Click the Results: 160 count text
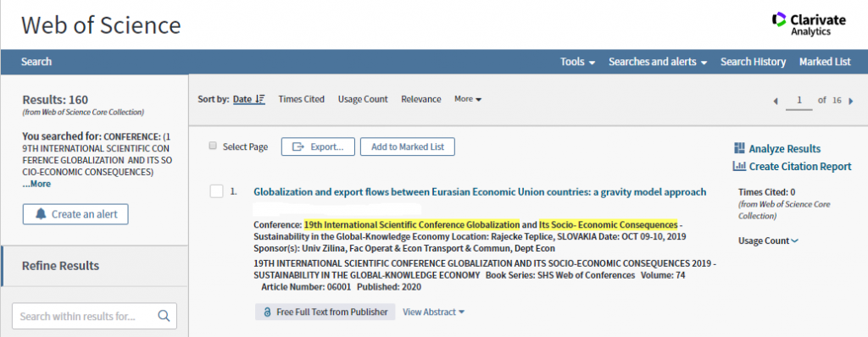868x337 pixels. tap(55, 100)
